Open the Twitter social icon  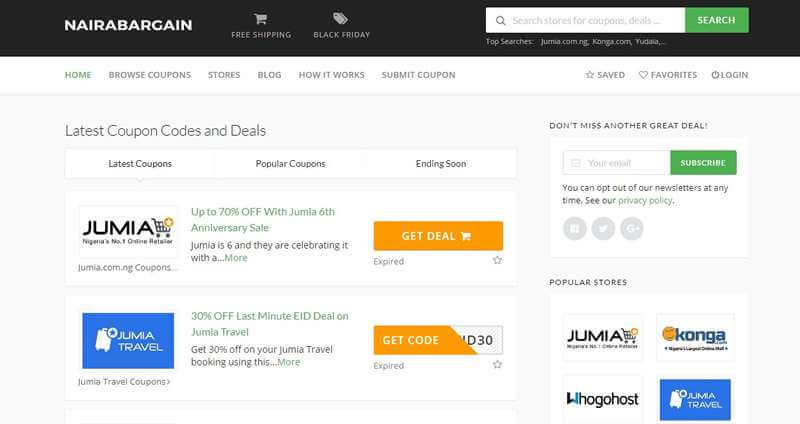pos(603,228)
